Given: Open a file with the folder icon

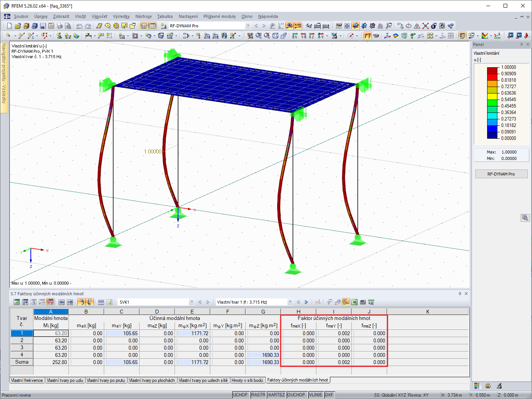Looking at the screenshot, I should 18,26.
